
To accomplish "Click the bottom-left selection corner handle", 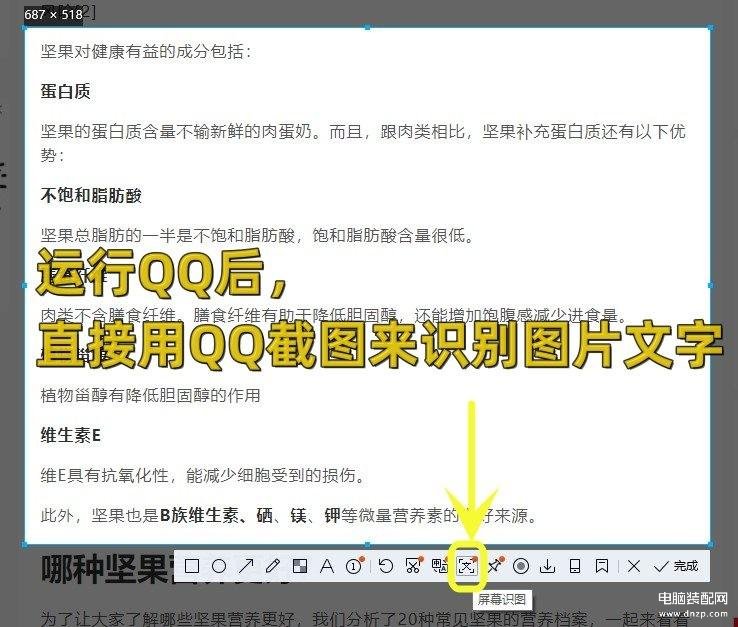I will pos(25,544).
